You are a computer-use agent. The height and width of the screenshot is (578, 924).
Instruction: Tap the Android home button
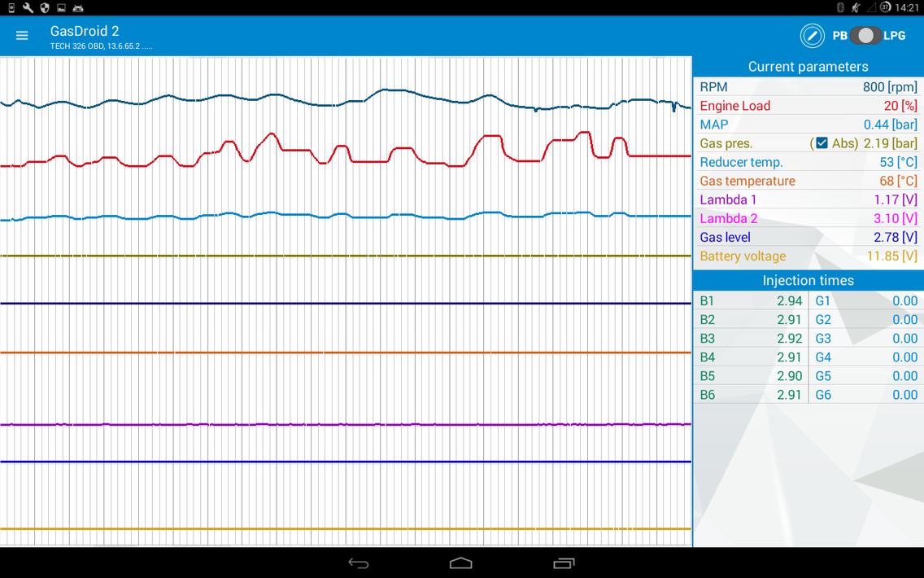pos(461,563)
